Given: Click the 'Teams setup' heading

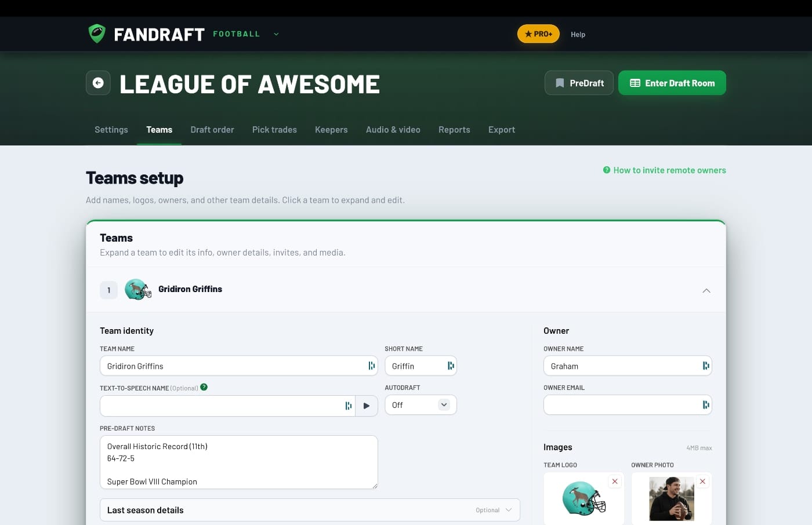Looking at the screenshot, I should tap(135, 178).
